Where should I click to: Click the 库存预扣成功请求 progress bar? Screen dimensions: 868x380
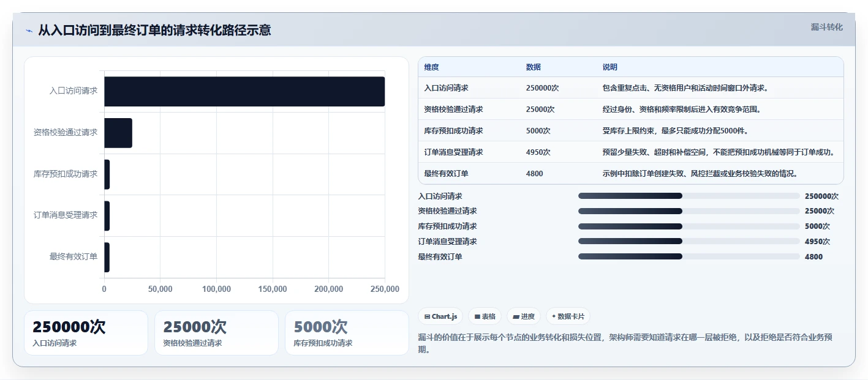pos(689,226)
